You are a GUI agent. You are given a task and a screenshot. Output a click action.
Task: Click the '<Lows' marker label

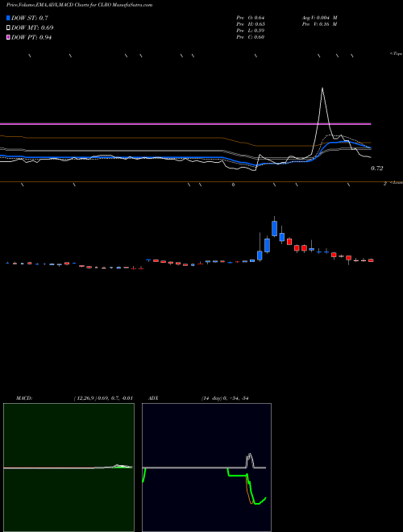(x=397, y=183)
